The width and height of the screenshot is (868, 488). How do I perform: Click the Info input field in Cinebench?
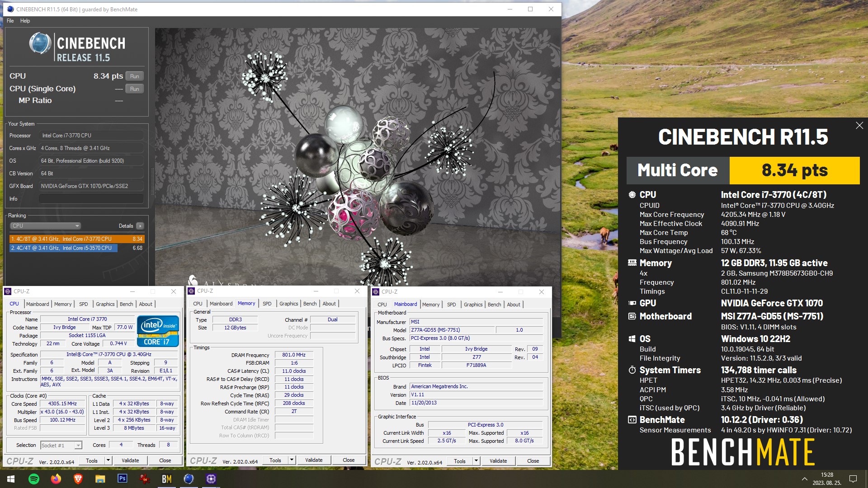tap(91, 199)
